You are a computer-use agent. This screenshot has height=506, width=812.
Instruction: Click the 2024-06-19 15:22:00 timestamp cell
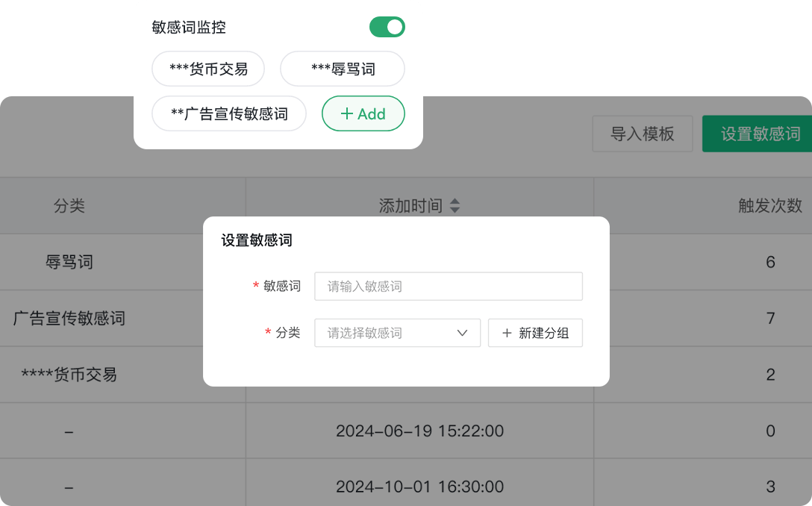419,431
